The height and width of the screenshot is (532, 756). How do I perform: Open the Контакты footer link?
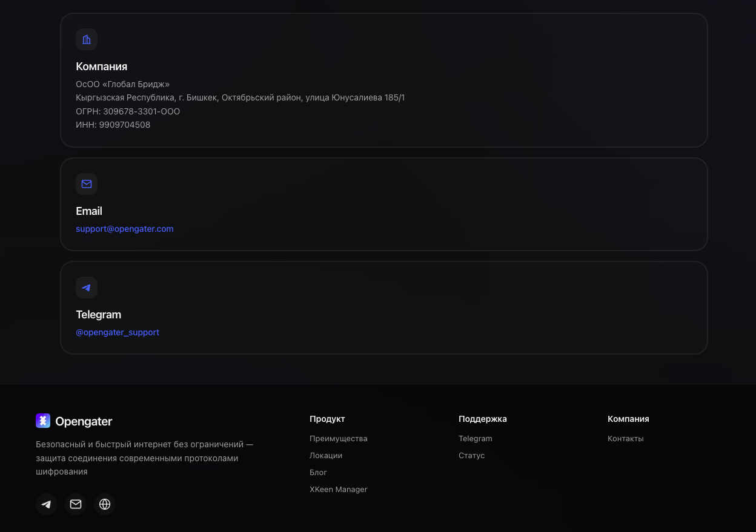[626, 439]
